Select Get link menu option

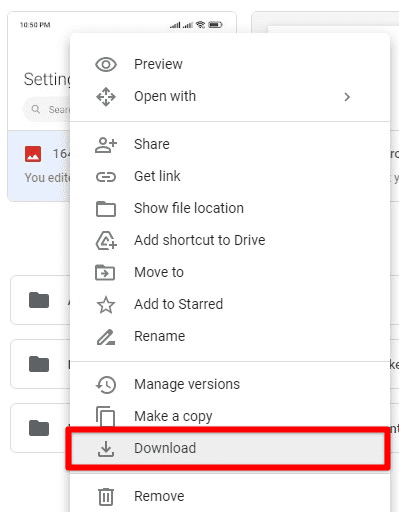(230, 177)
